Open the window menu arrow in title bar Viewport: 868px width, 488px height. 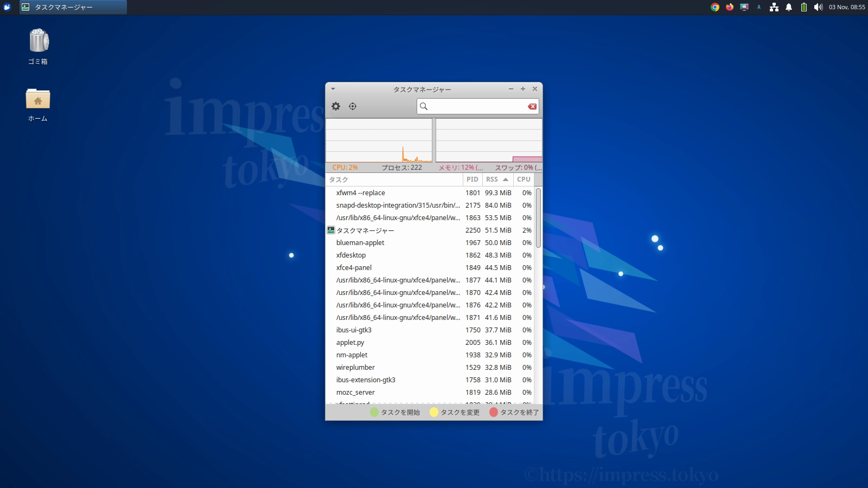[x=333, y=89]
